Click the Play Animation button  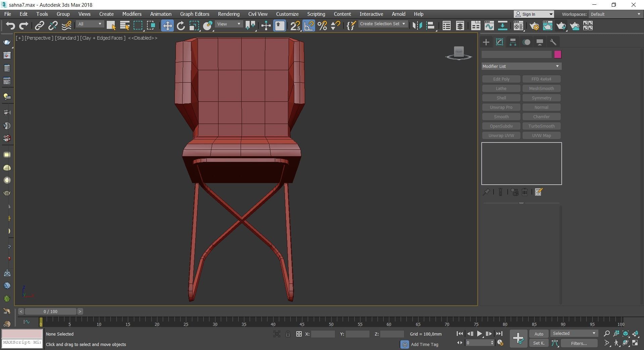[x=479, y=334]
